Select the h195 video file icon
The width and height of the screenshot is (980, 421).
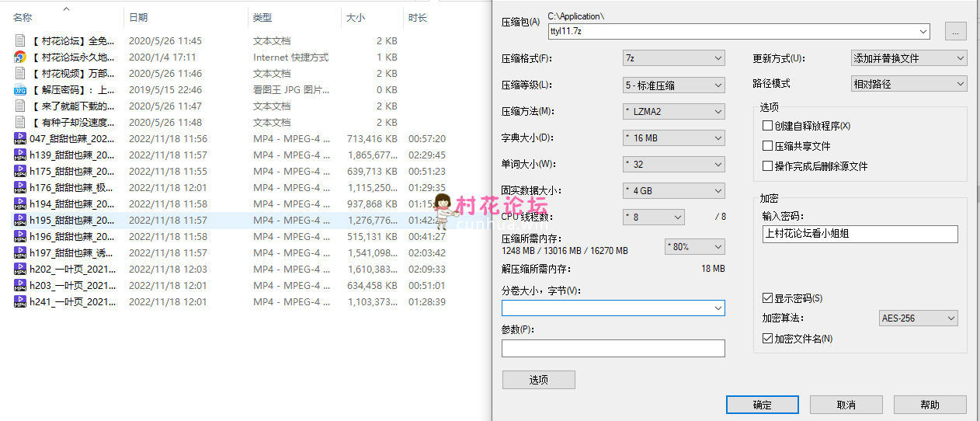[x=20, y=221]
